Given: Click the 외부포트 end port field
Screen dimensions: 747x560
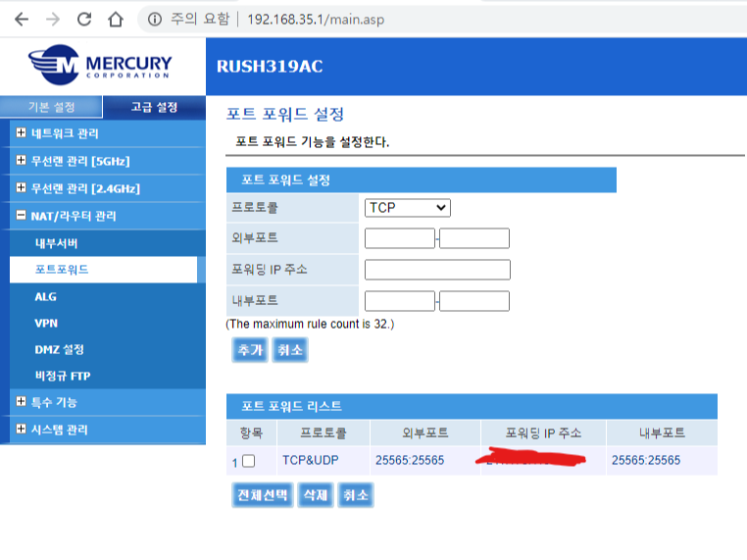Looking at the screenshot, I should 474,238.
